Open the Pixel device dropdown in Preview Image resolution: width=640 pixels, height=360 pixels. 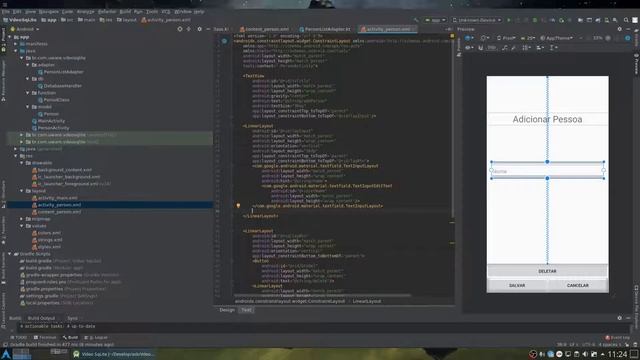point(506,38)
